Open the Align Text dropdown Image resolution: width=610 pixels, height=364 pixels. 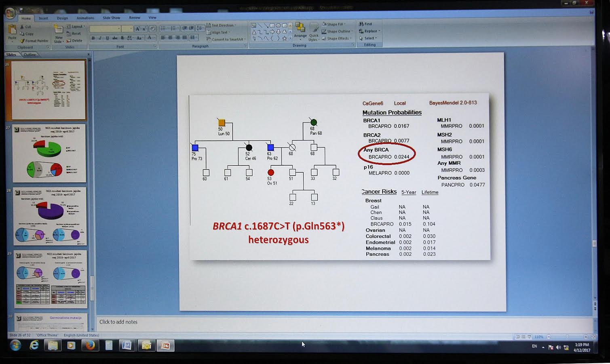click(218, 32)
